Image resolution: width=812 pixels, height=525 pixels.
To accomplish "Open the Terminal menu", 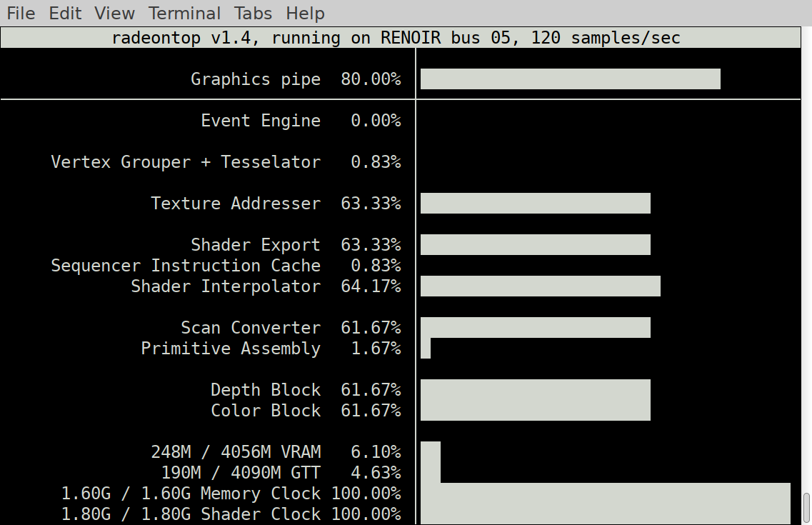I will pyautogui.click(x=185, y=13).
